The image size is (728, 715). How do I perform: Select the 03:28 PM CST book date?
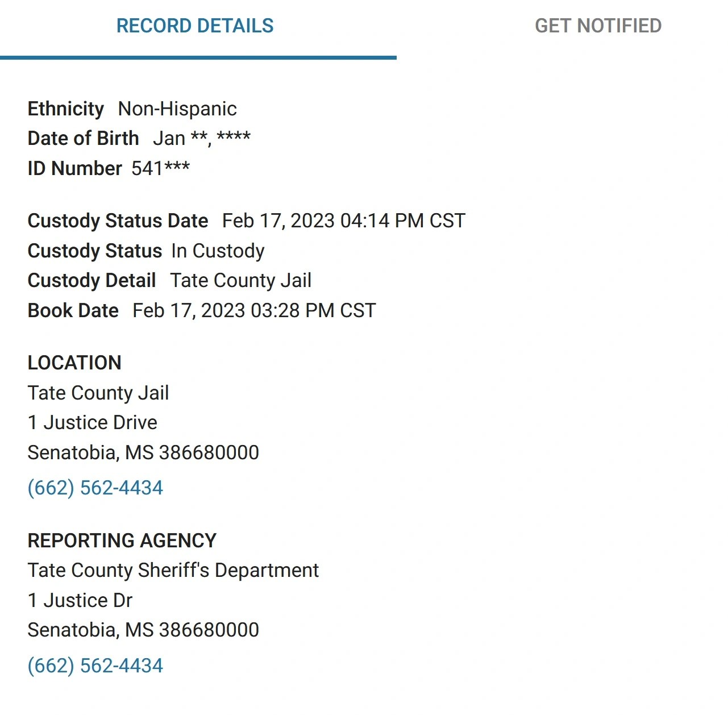pyautogui.click(x=254, y=310)
